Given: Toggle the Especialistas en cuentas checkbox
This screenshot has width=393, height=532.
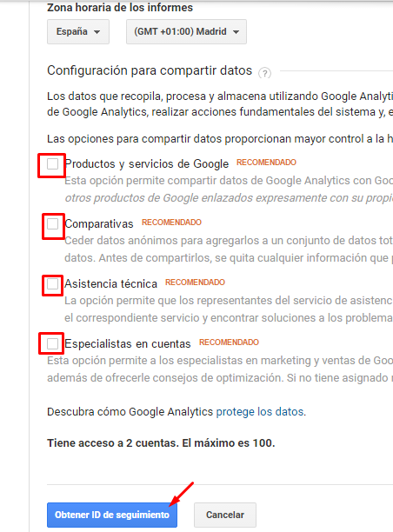Looking at the screenshot, I should 52,343.
